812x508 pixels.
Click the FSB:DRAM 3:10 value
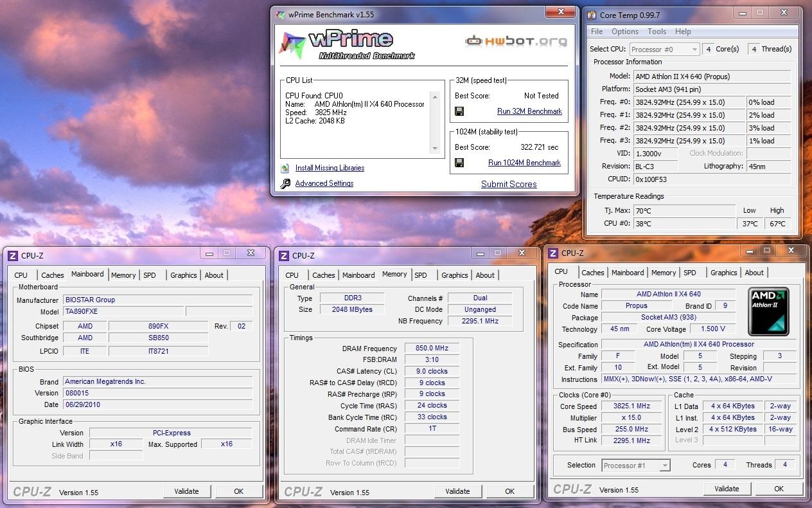pyautogui.click(x=432, y=359)
